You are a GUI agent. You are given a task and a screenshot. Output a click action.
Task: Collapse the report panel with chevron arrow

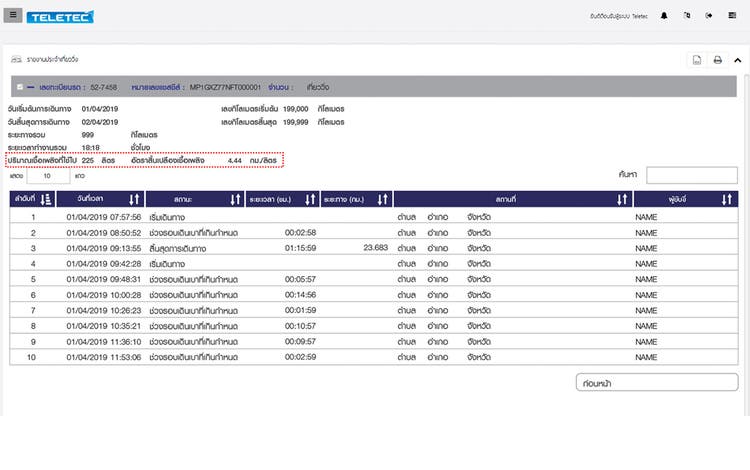coord(737,60)
